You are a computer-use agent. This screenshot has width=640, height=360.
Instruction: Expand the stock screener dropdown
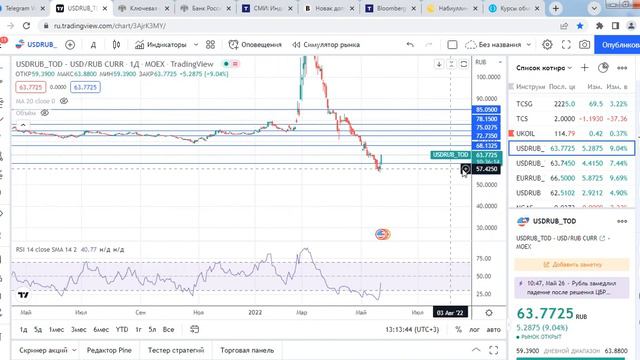tap(74, 350)
